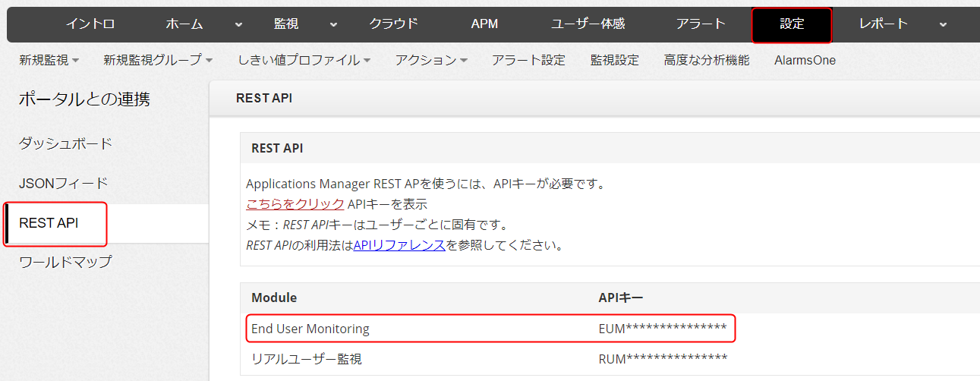Click the End User Monitoring API key row
The width and height of the screenshot is (980, 381).
coord(491,329)
